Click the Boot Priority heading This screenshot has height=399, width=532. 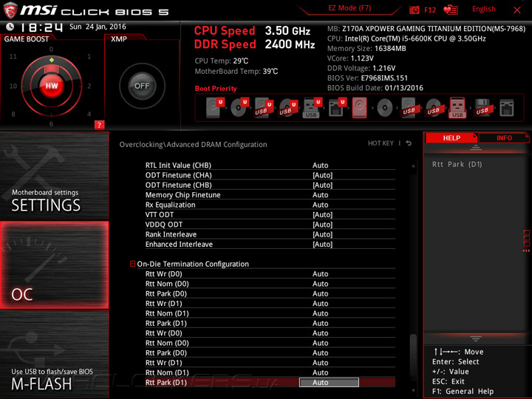216,88
